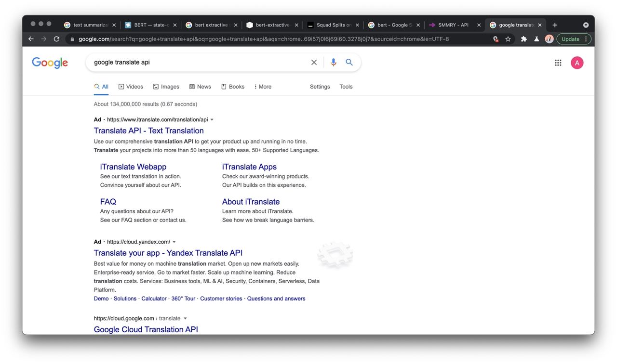Viewport: 617px width, 364px height.
Task: Open Chrome Labs flask icon
Action: pyautogui.click(x=537, y=39)
